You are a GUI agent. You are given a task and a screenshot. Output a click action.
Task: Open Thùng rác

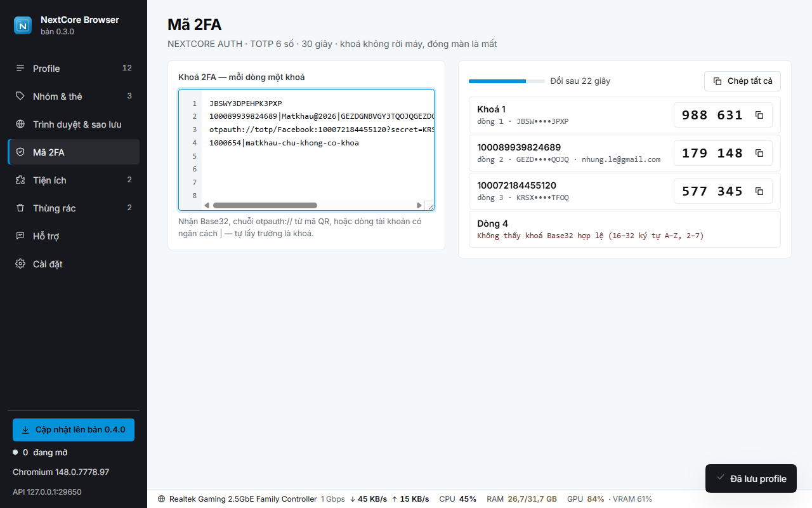(x=74, y=208)
